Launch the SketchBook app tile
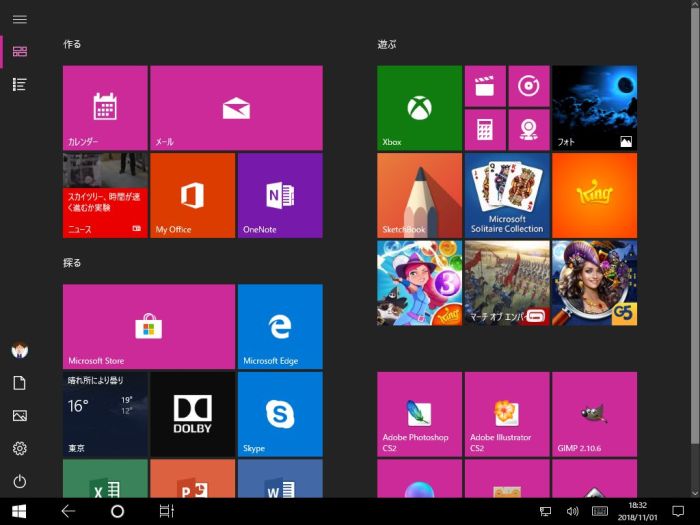The width and height of the screenshot is (700, 525). pos(419,195)
